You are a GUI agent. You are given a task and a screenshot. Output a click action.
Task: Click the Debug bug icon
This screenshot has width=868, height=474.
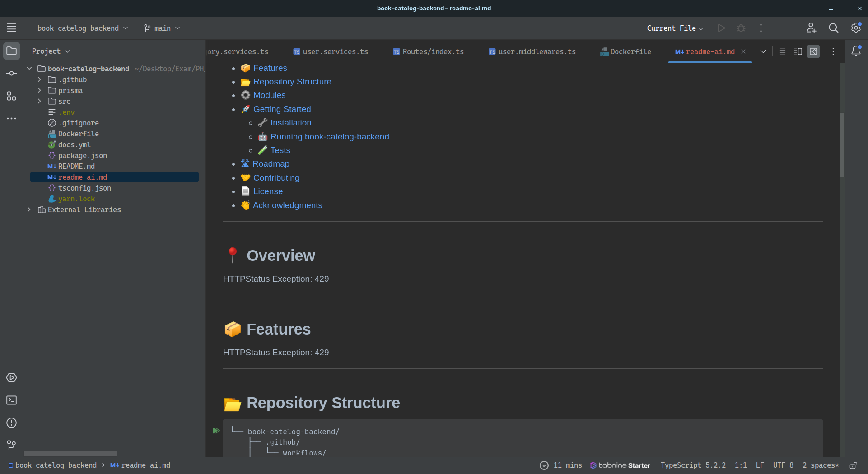[741, 28]
